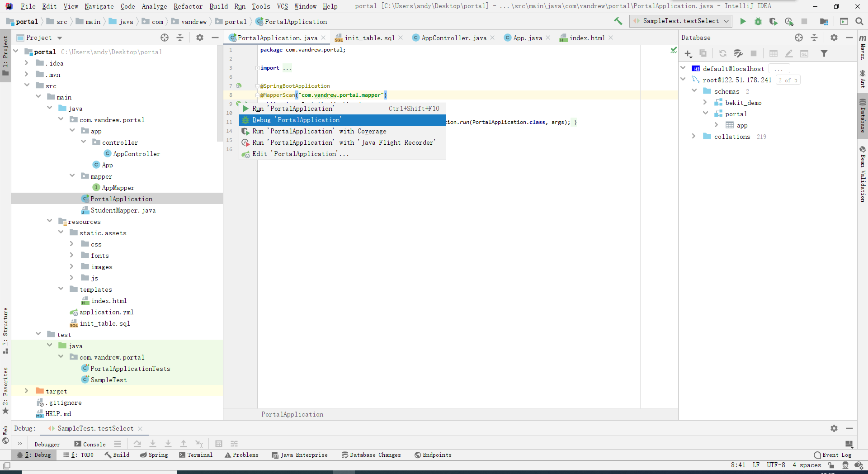
Task: Expand the target folder
Action: click(27, 391)
